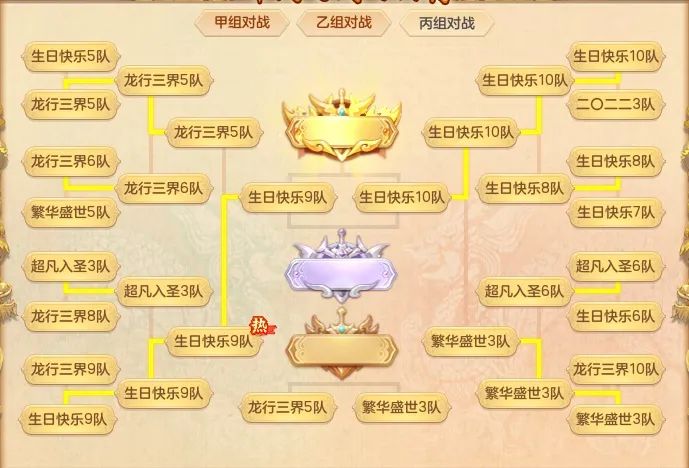Switch to the 甲组对战 tab
The height and width of the screenshot is (468, 689).
coord(242,22)
